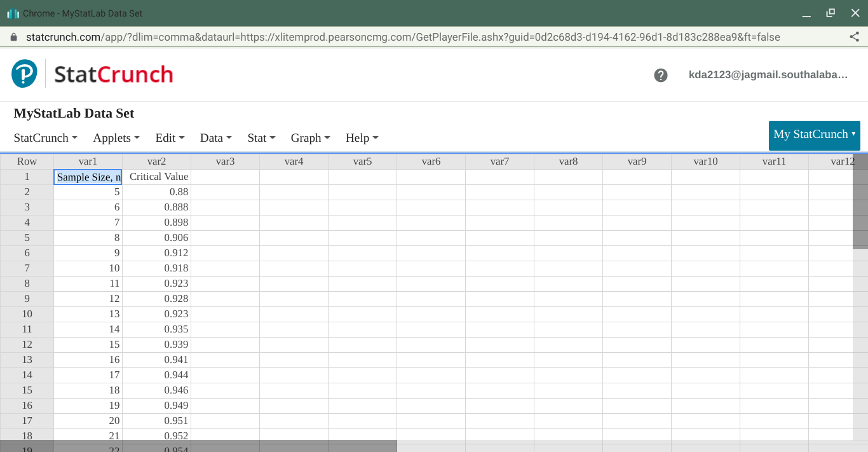The height and width of the screenshot is (452, 868).
Task: Click the var2 column header
Action: (156, 161)
